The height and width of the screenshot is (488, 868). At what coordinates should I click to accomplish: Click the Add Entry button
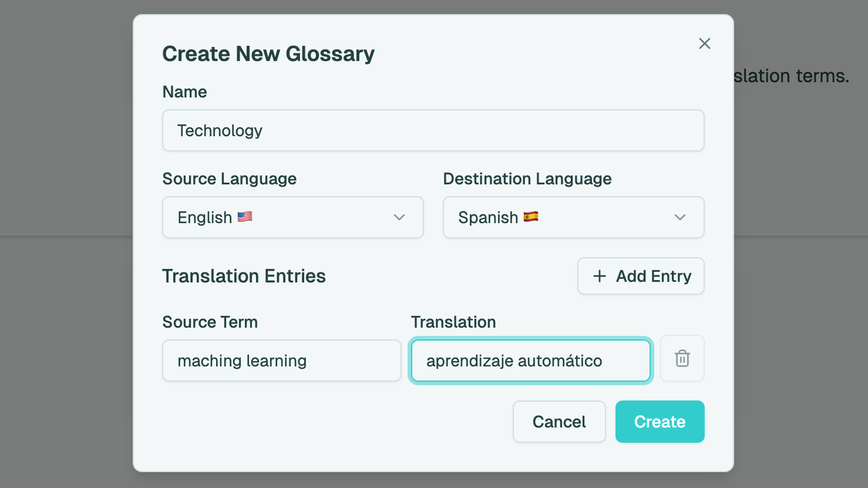click(641, 276)
